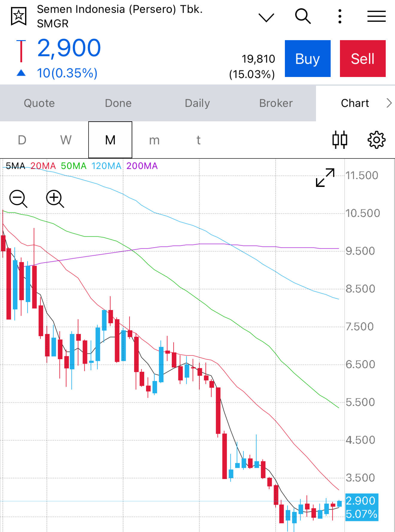
Task: Change chart type via candlestick icon
Action: pyautogui.click(x=340, y=140)
